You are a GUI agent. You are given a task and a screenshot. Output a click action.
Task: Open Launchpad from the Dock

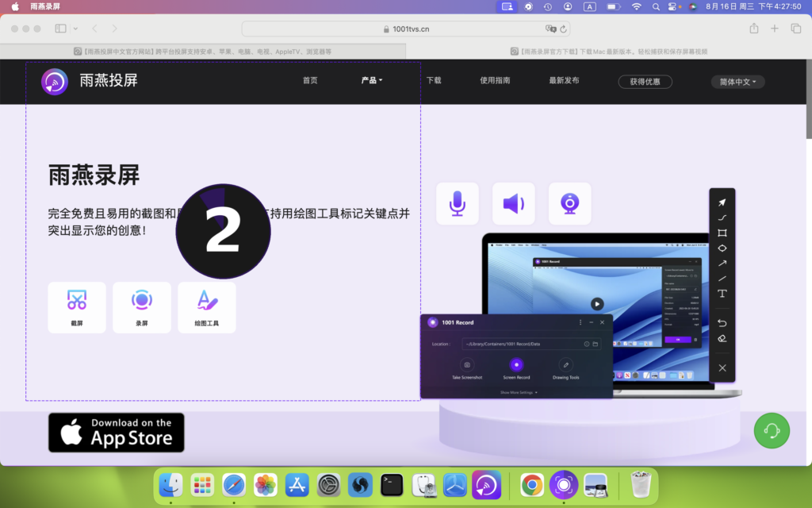tap(202, 485)
